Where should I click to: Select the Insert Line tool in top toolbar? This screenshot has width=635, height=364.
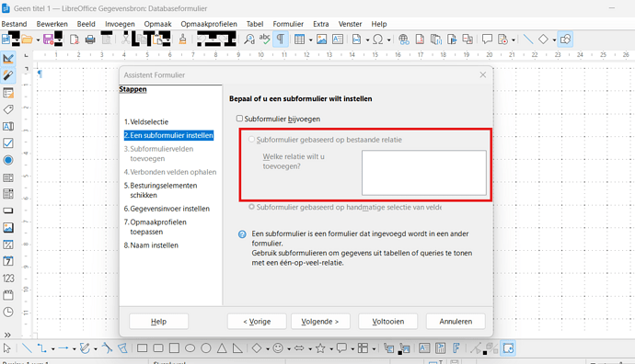pos(528,40)
